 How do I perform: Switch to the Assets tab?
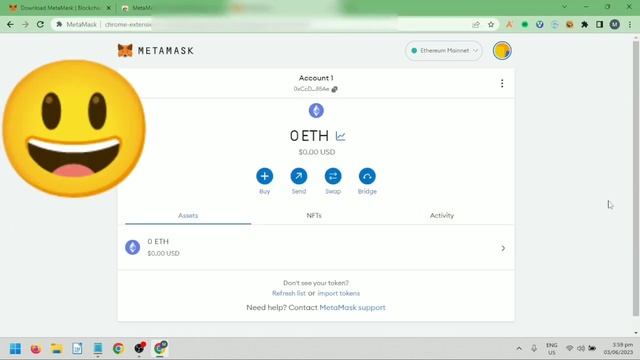[x=188, y=215]
